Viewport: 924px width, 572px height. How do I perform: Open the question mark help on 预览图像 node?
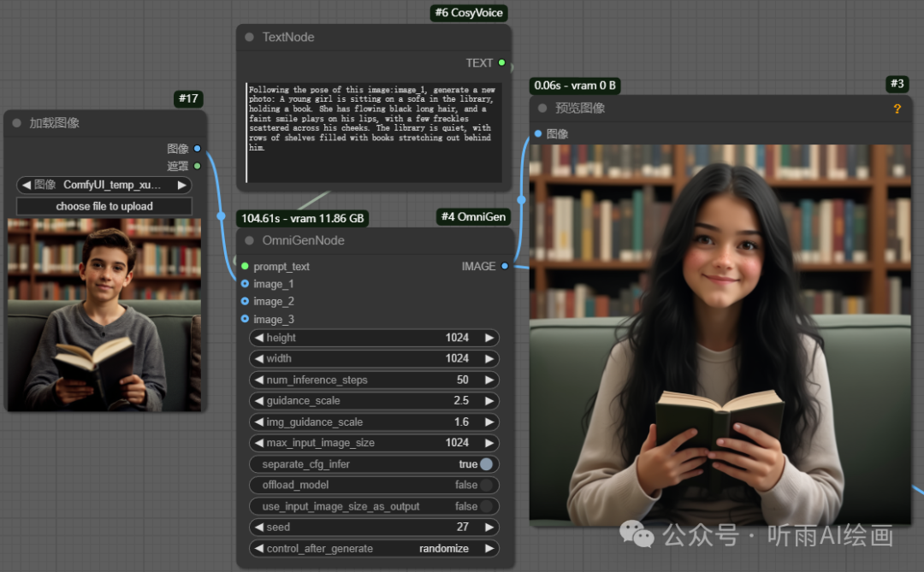tap(897, 109)
